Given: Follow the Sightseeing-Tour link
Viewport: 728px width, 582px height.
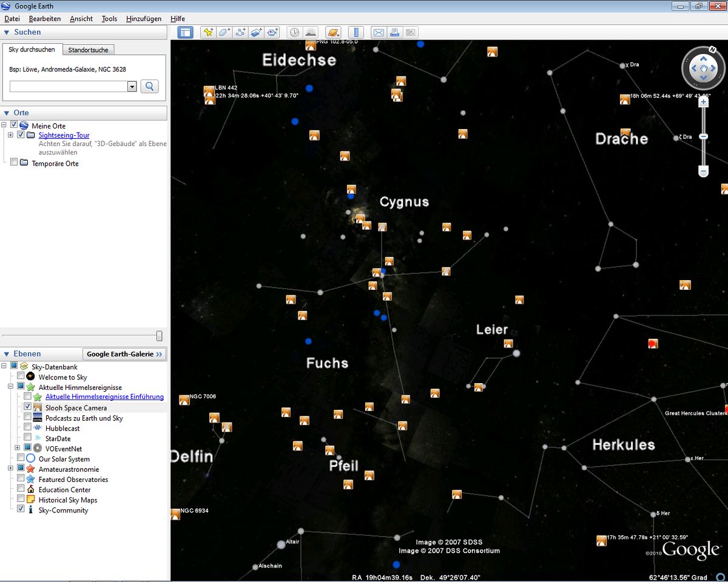Looking at the screenshot, I should pyautogui.click(x=64, y=135).
